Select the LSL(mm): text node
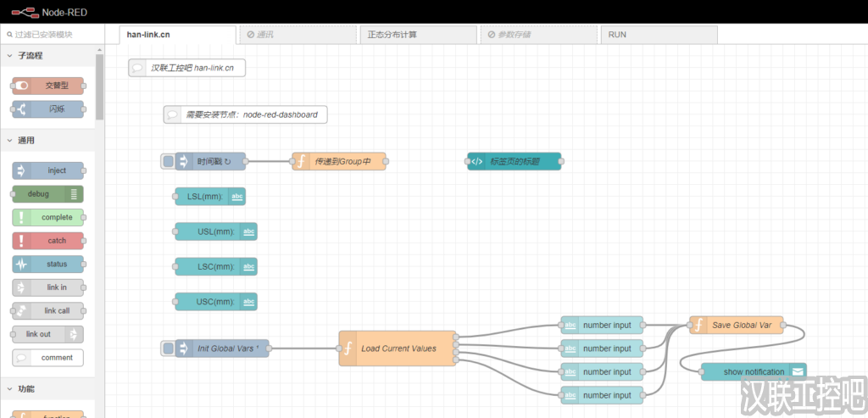Image resolution: width=868 pixels, height=418 pixels. coord(210,197)
